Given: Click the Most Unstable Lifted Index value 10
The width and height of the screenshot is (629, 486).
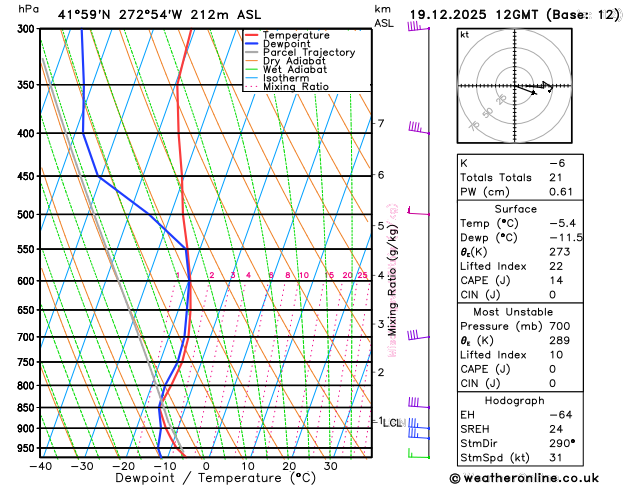Looking at the screenshot, I should (x=556, y=355).
